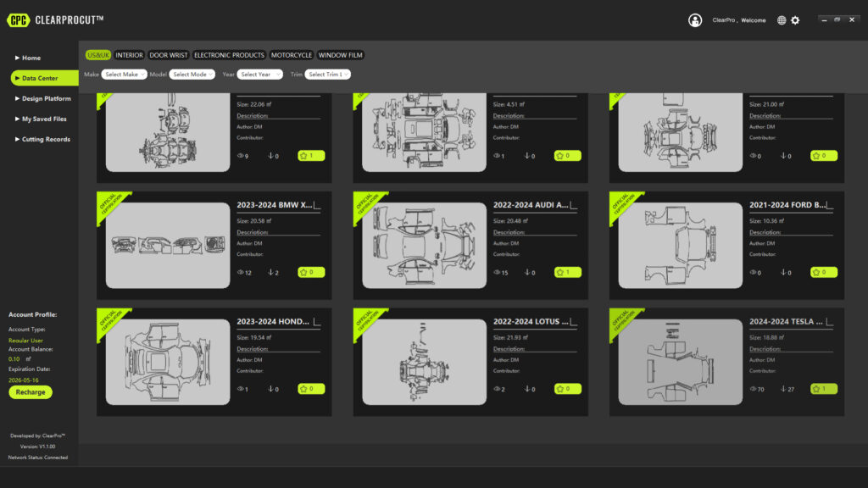This screenshot has width=868, height=488.
Task: Switch to the ELECTRONIC PRODUCTS tab
Action: coord(229,55)
